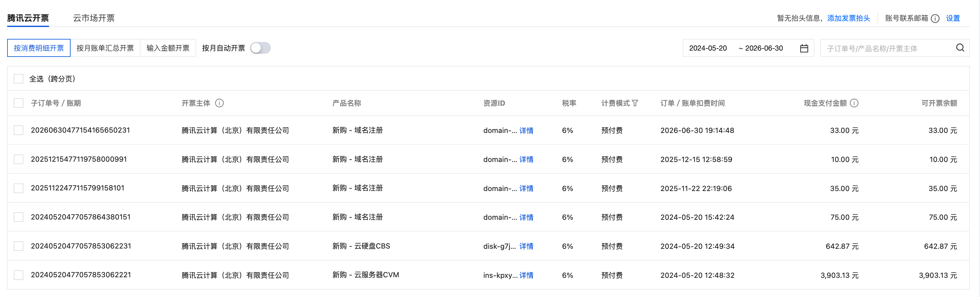
Task: Click end date 2026-06-30 field
Action: pos(764,48)
